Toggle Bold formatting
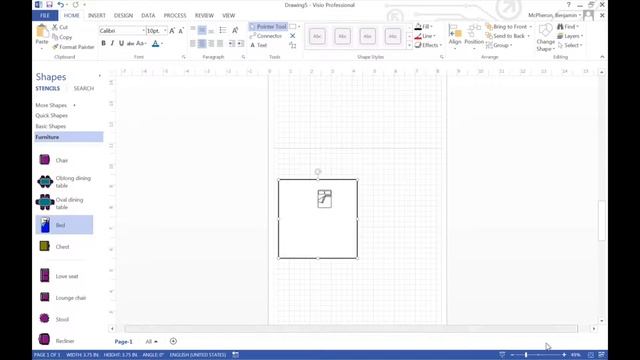Screen dimensions: 640x360 pyautogui.click(x=103, y=43)
